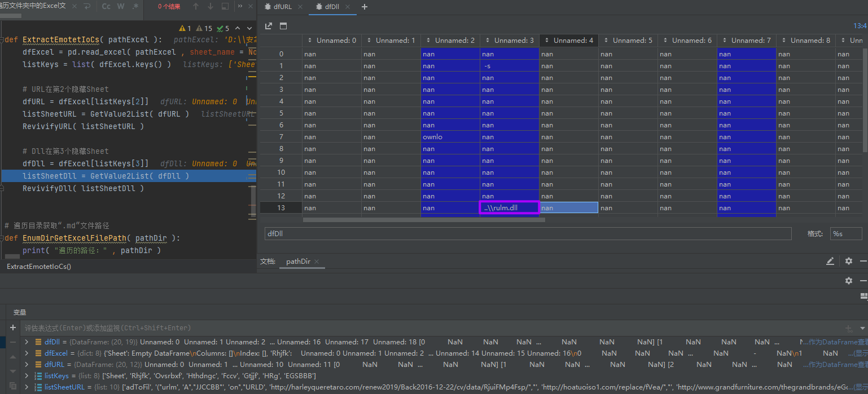Add a new watch with plus icon
868x394 pixels.
[x=13, y=327]
